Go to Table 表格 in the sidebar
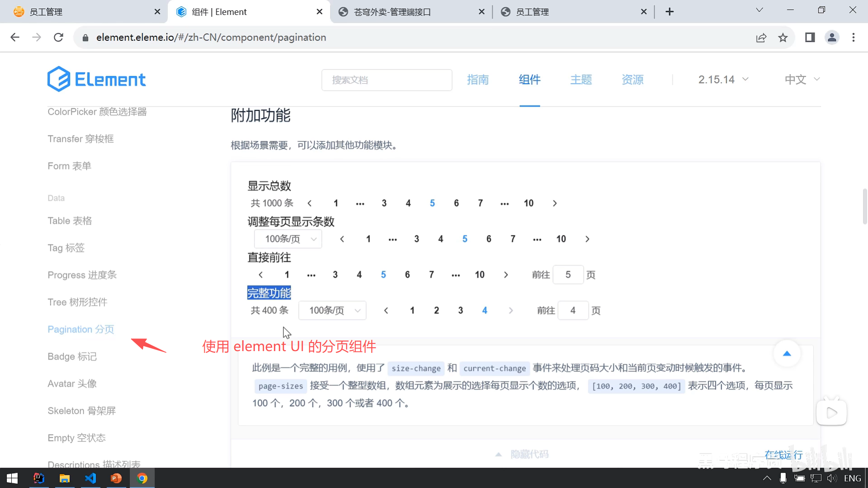 coord(70,221)
